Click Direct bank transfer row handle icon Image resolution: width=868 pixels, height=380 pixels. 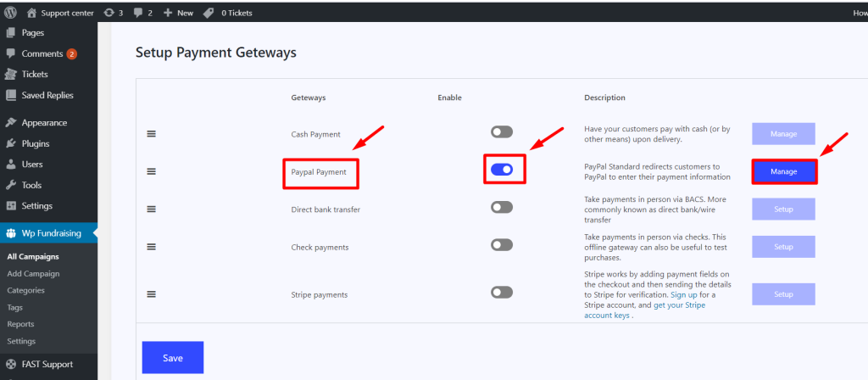tap(151, 210)
